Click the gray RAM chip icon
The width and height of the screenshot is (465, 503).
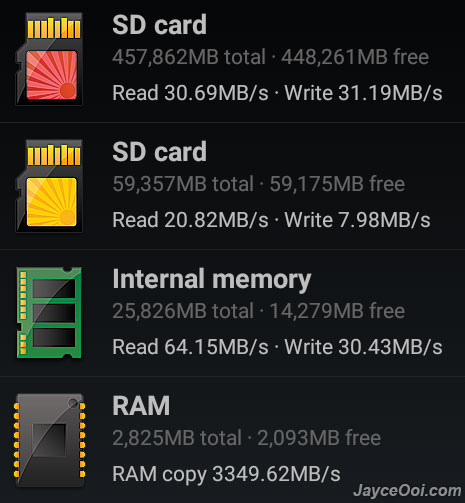[x=49, y=440]
